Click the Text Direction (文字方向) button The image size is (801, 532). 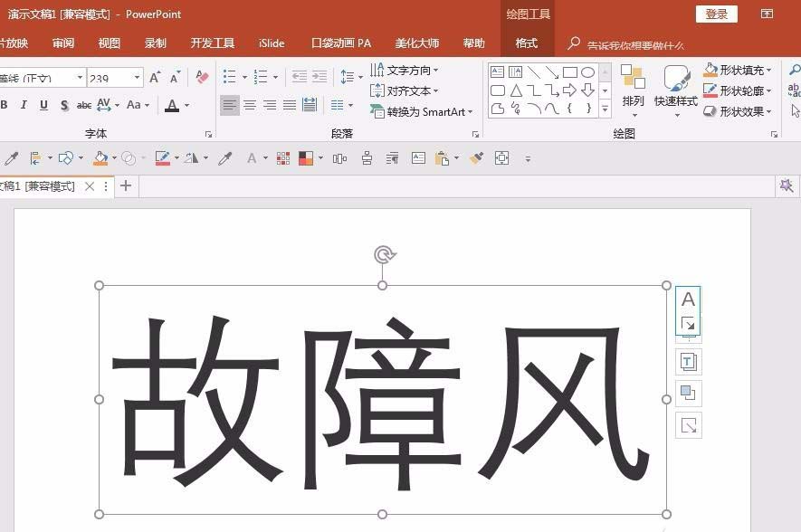tap(407, 69)
